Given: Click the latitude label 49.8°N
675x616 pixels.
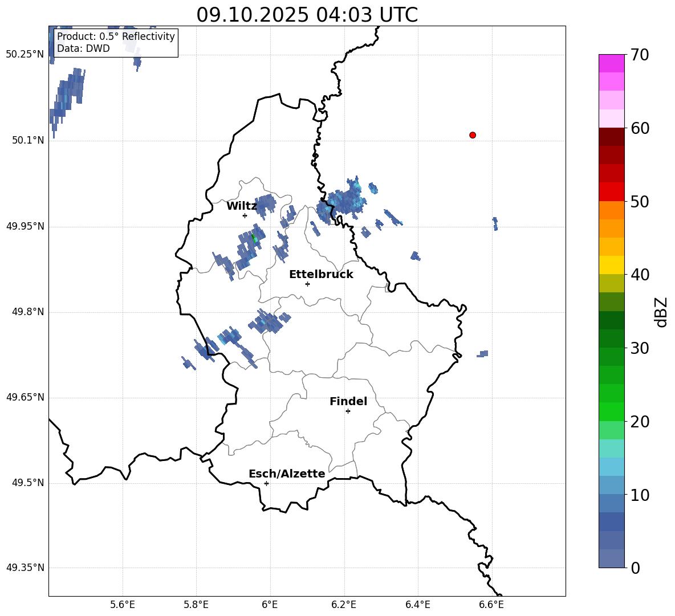Looking at the screenshot, I should (28, 312).
